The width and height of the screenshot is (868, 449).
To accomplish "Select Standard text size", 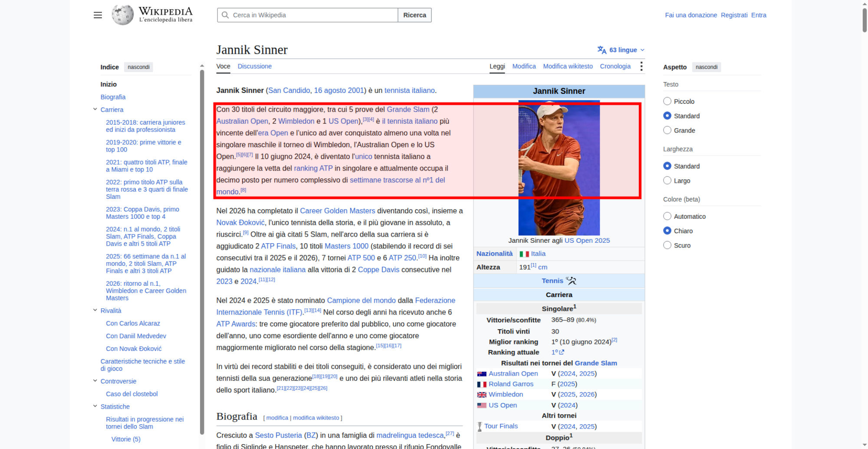I will [x=667, y=116].
